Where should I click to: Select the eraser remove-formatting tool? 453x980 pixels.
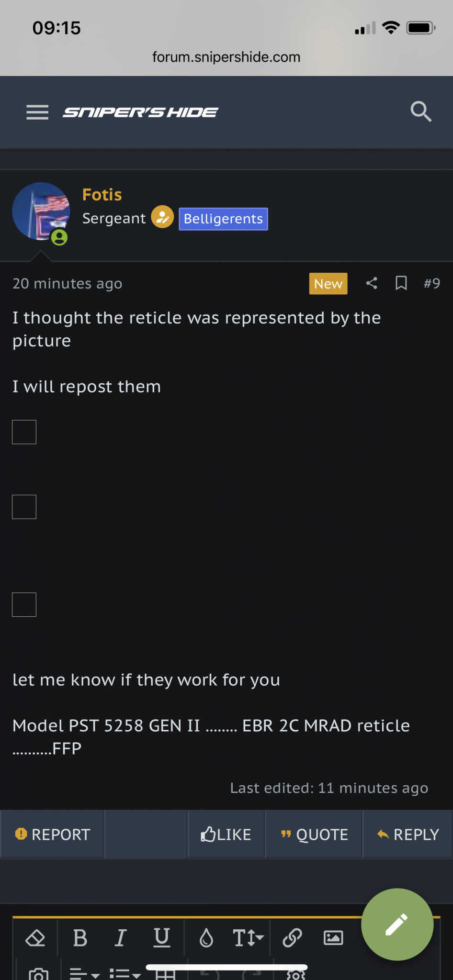[x=35, y=938]
